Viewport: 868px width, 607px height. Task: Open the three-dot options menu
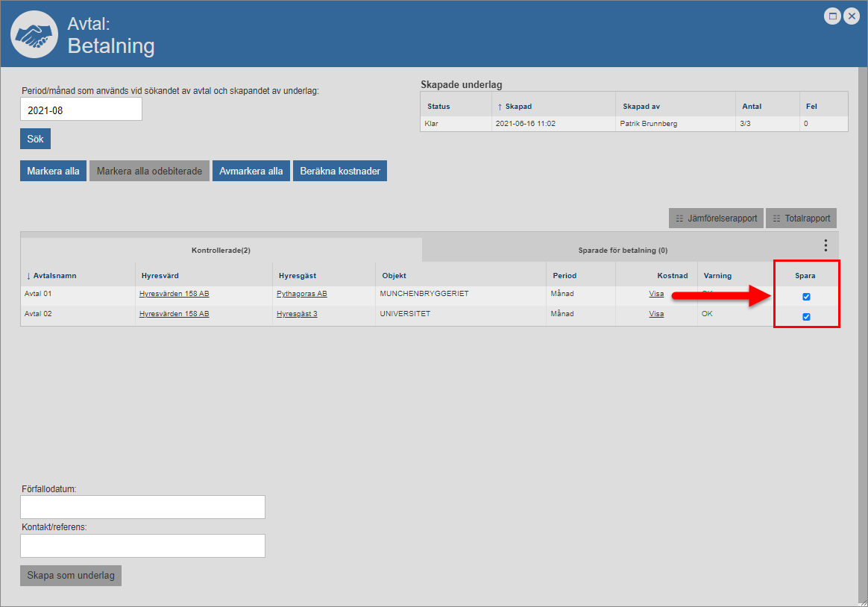tap(825, 245)
